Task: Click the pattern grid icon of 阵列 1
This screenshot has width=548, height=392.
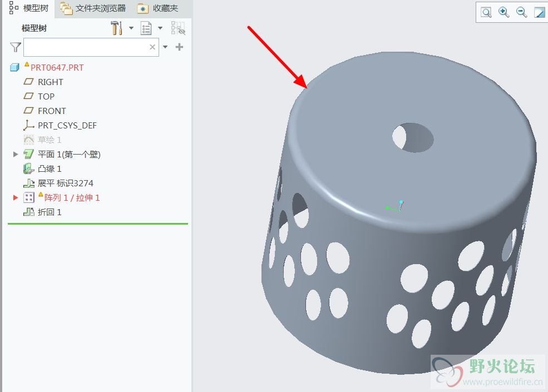Action: [29, 198]
